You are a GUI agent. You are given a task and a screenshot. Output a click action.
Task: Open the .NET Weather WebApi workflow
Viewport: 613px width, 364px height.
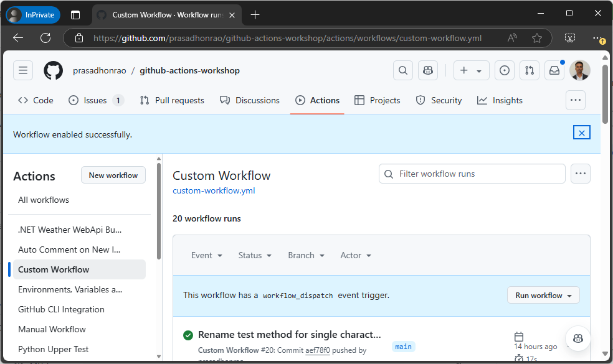pyautogui.click(x=70, y=230)
